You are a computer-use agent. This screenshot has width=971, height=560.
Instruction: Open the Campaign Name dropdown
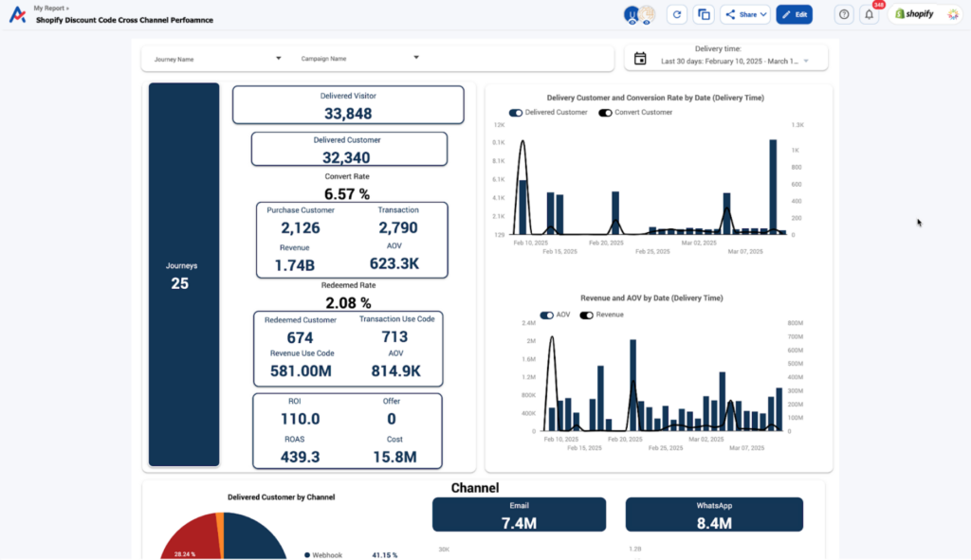pyautogui.click(x=359, y=58)
